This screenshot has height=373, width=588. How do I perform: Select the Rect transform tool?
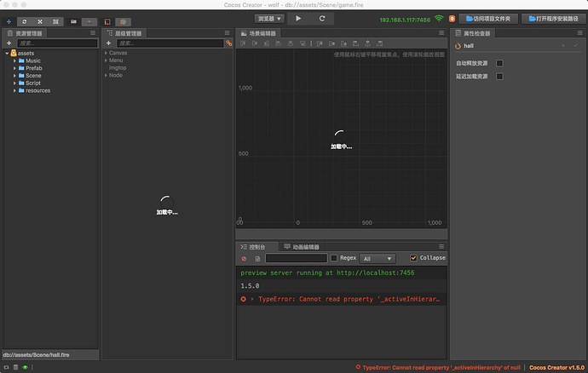coord(55,22)
